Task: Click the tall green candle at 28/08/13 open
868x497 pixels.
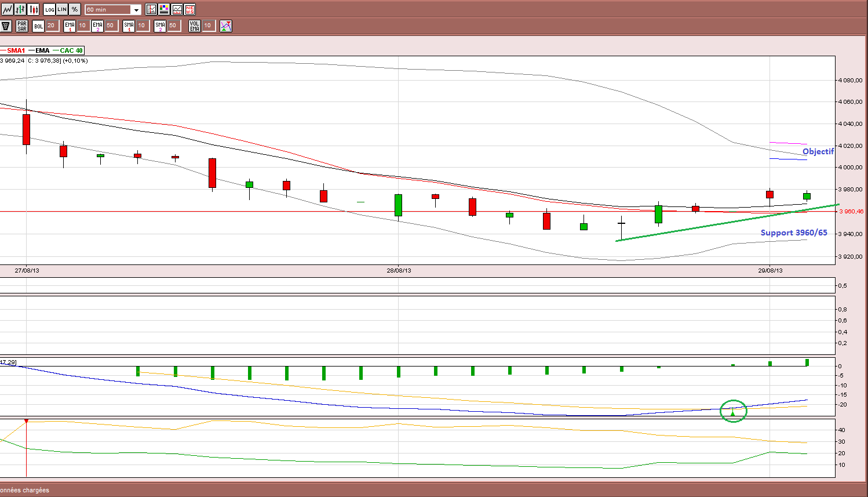Action: (399, 205)
